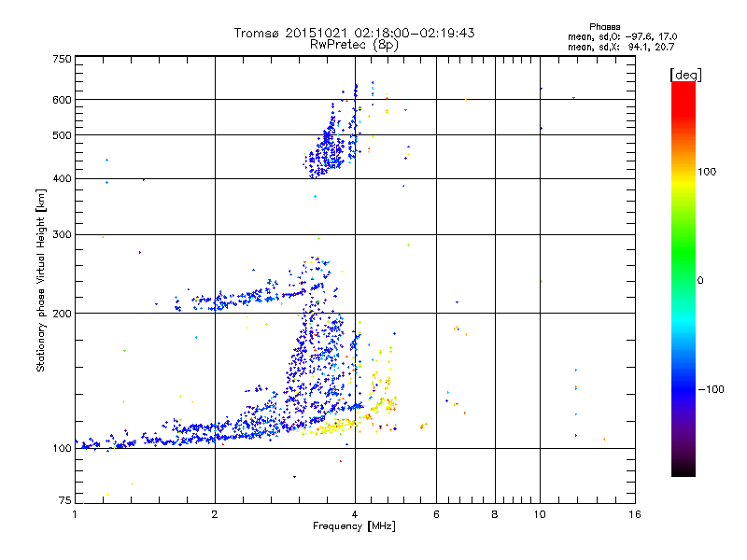Image resolution: width=747 pixels, height=560 pixels.
Task: Click the 'RwPretec (8p)' subtitle
Action: [354, 45]
